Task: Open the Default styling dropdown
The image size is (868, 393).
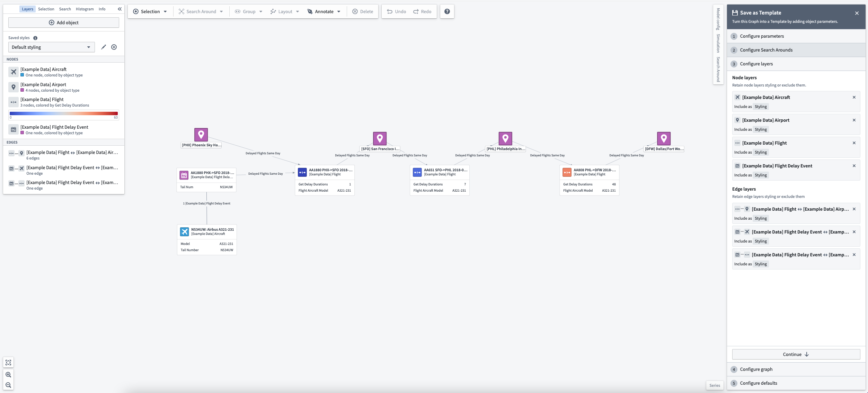Action: pyautogui.click(x=51, y=47)
